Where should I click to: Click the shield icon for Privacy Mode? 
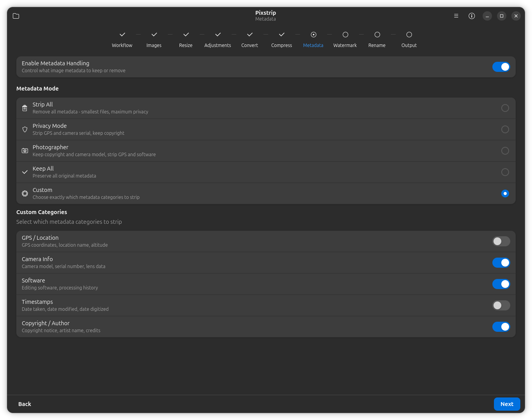24,129
